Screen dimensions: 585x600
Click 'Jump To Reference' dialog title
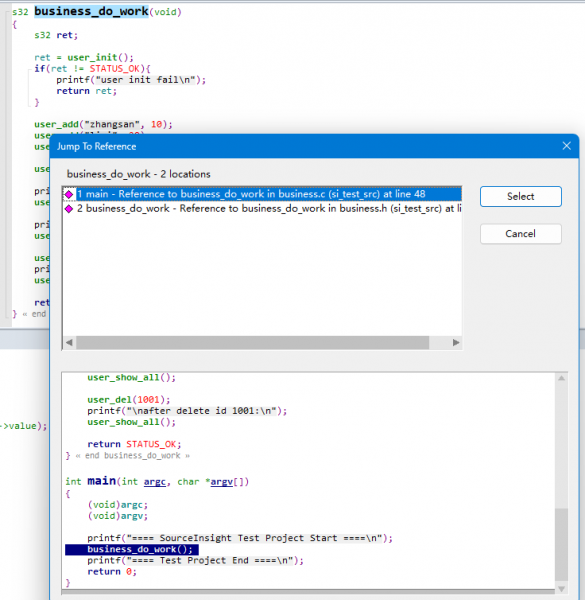(x=96, y=147)
